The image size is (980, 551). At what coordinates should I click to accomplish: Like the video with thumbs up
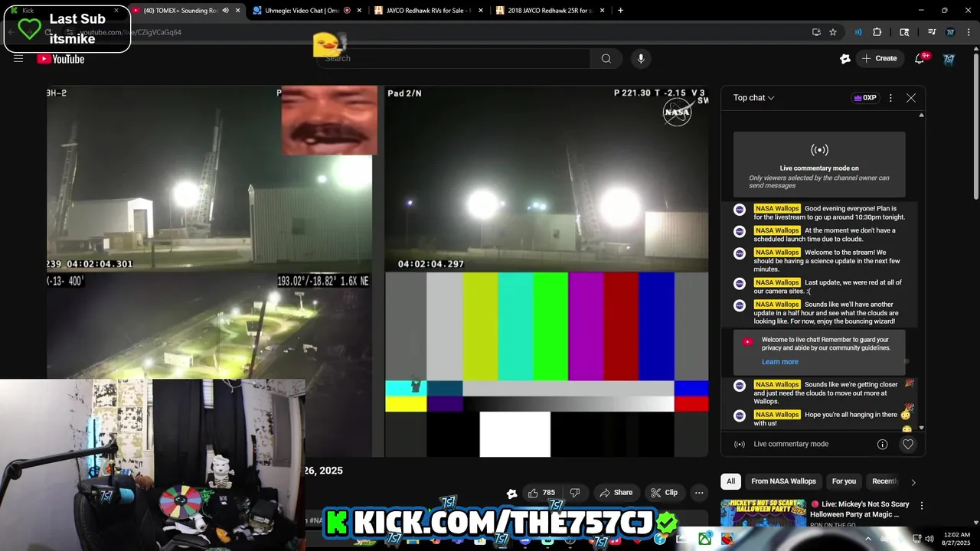tap(541, 493)
